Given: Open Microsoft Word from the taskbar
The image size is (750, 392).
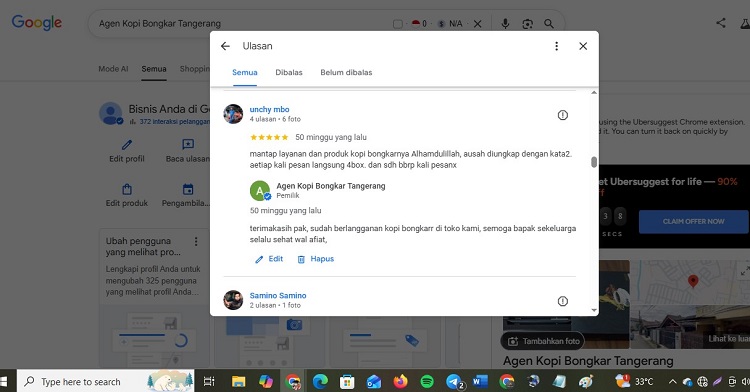Looking at the screenshot, I should pyautogui.click(x=480, y=381).
